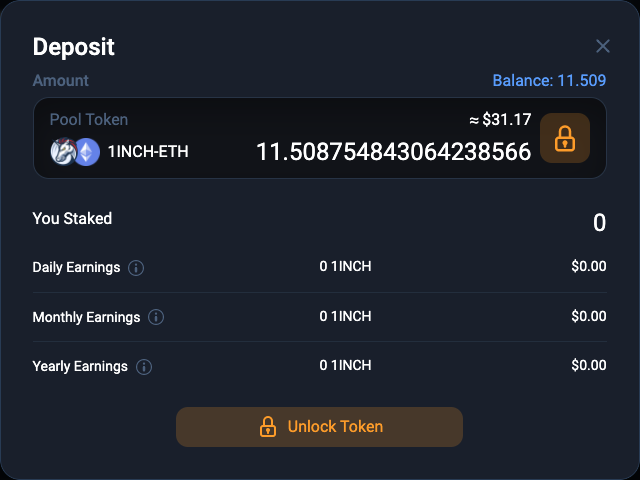Click the 1INCH-ETH pool token label
Screen dimensions: 640x480
coord(148,151)
